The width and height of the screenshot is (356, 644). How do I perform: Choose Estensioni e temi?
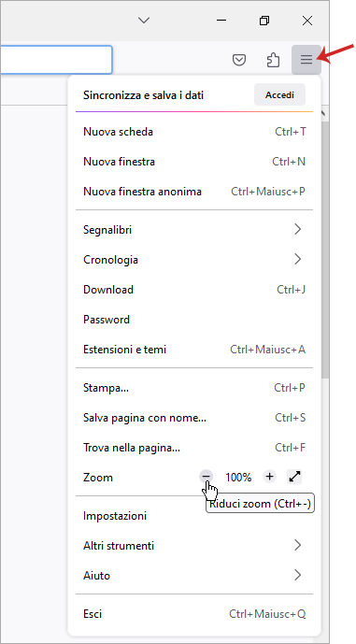[194, 350]
